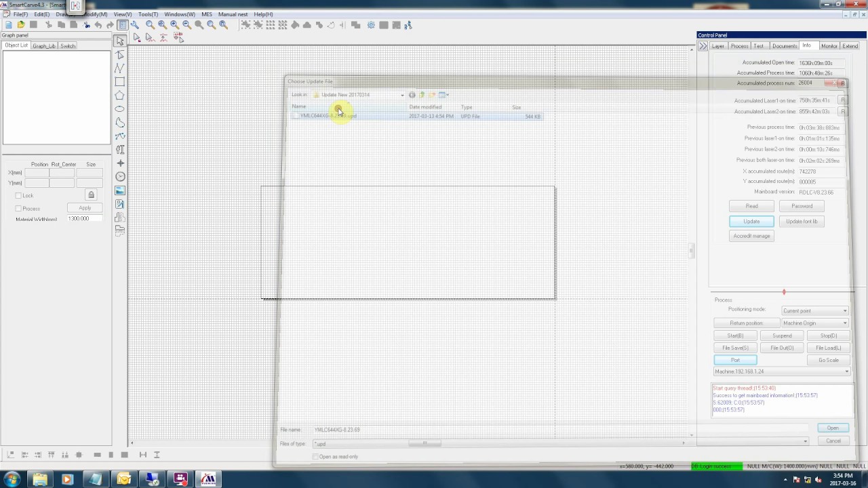This screenshot has height=488, width=868.
Task: Click the File name input field
Action: pos(560,430)
